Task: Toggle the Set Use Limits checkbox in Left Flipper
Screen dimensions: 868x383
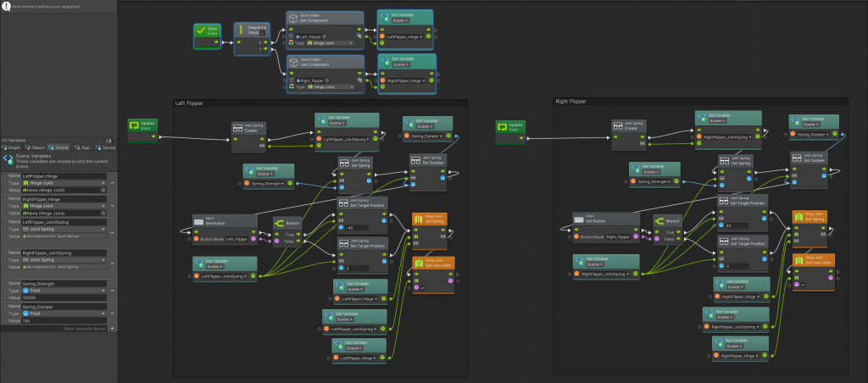Action: tap(421, 288)
